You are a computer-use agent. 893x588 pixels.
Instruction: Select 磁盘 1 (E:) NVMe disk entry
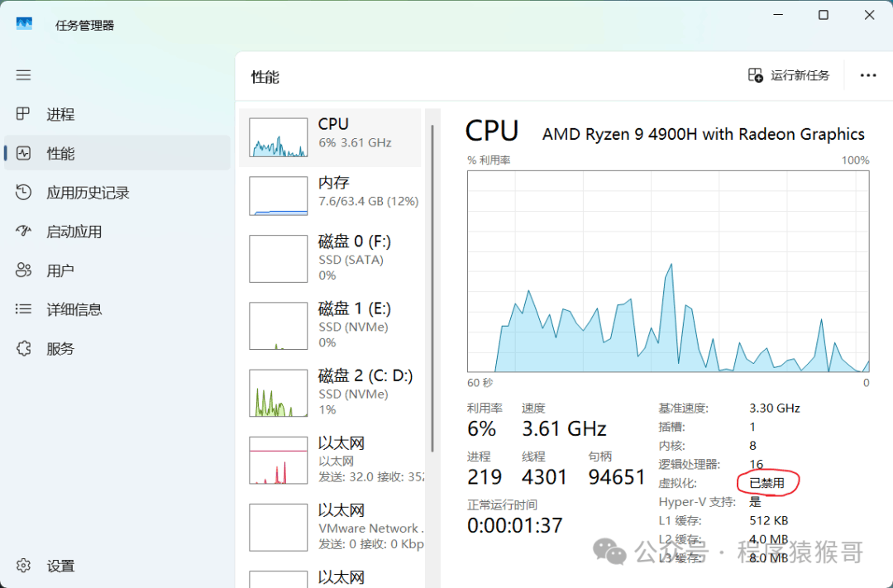tap(331, 325)
